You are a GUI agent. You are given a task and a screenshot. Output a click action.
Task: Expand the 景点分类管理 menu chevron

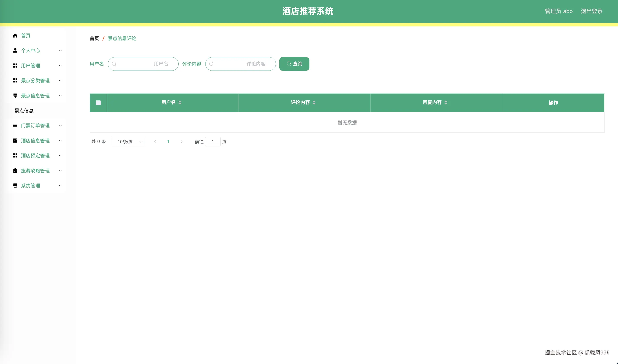coord(60,81)
